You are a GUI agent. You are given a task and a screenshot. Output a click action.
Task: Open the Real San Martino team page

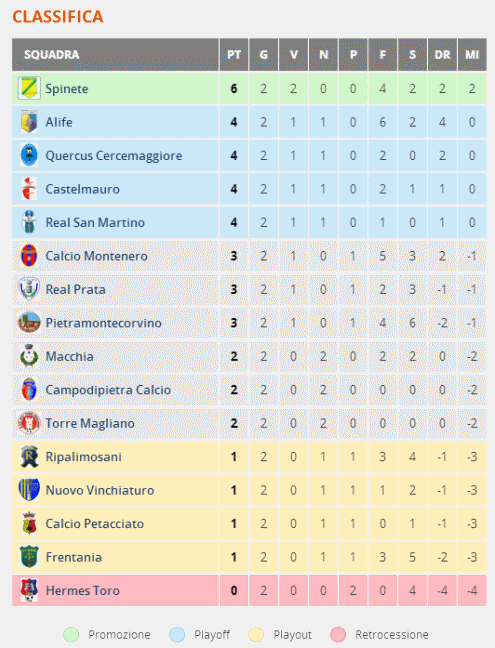pyautogui.click(x=95, y=222)
